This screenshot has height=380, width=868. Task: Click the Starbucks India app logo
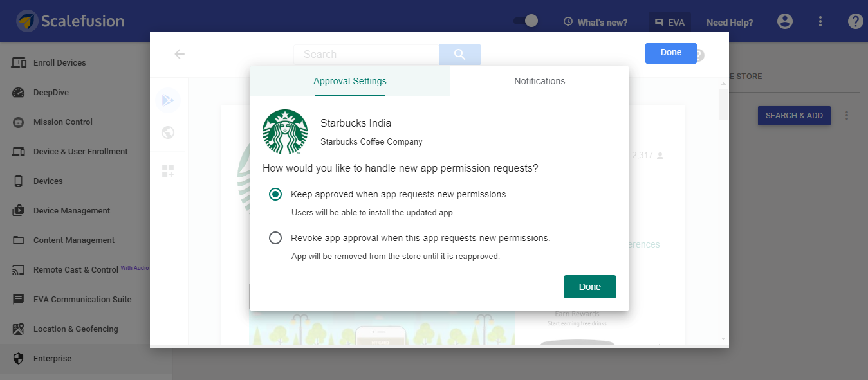point(285,132)
